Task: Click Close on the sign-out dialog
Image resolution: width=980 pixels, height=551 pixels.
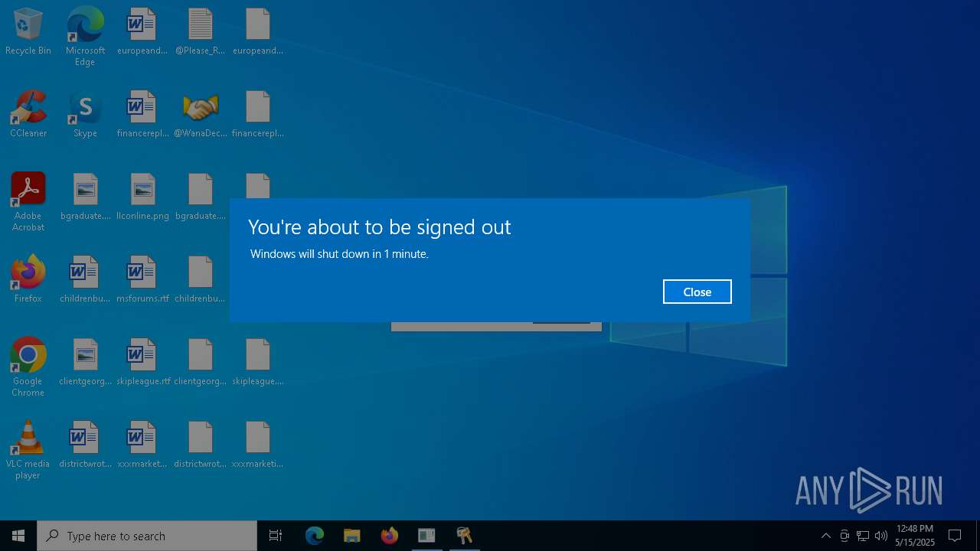Action: (x=697, y=292)
